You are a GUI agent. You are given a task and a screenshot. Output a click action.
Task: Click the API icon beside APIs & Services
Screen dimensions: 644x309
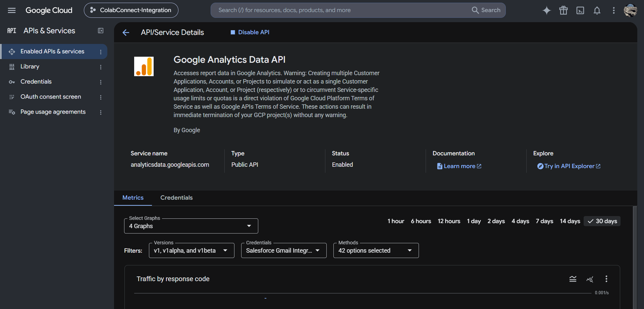12,31
